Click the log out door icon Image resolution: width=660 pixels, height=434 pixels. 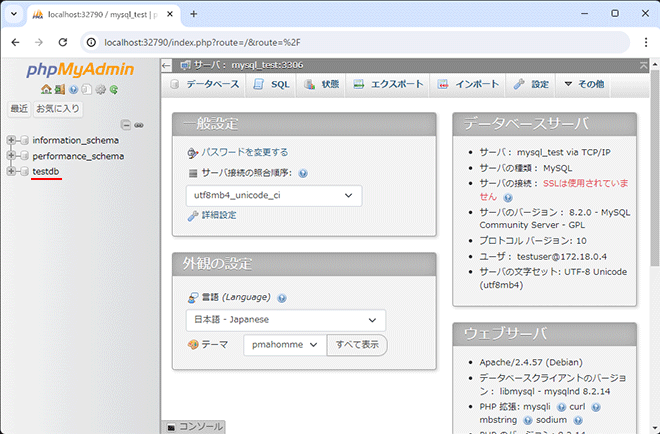59,89
